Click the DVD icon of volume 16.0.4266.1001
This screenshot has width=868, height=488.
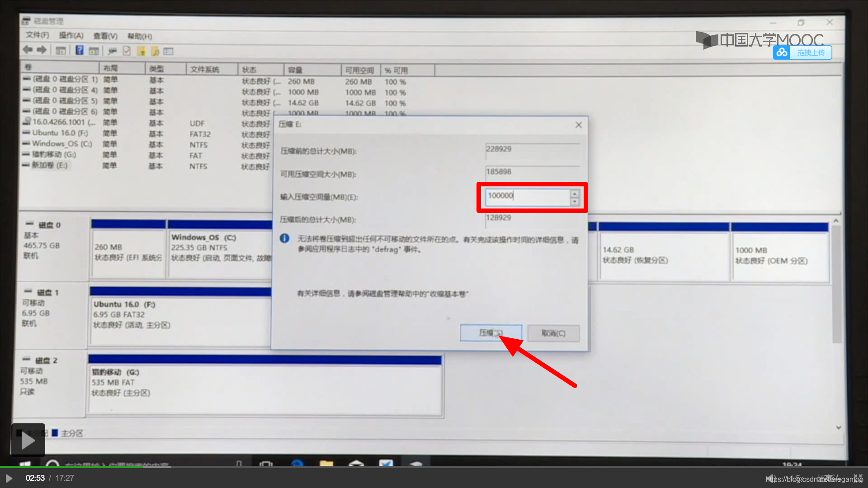coord(27,121)
